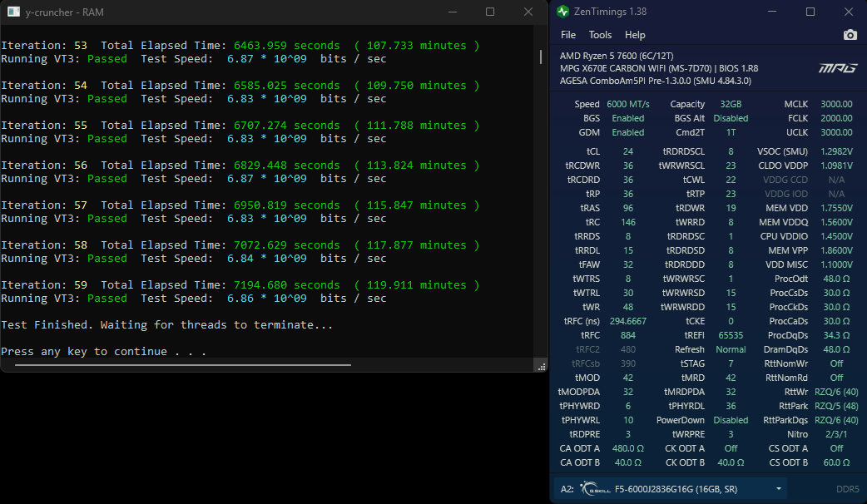The image size is (867, 504).
Task: Click the MEM VPP value 1.8600V
Action: [x=836, y=250]
